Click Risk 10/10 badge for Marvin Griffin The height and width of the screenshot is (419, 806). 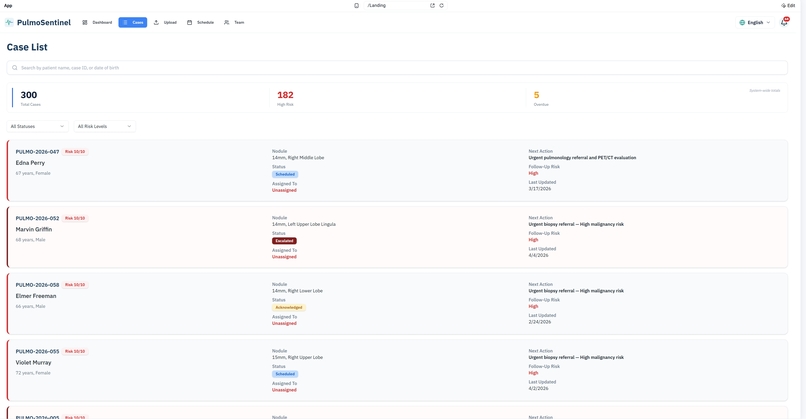75,218
